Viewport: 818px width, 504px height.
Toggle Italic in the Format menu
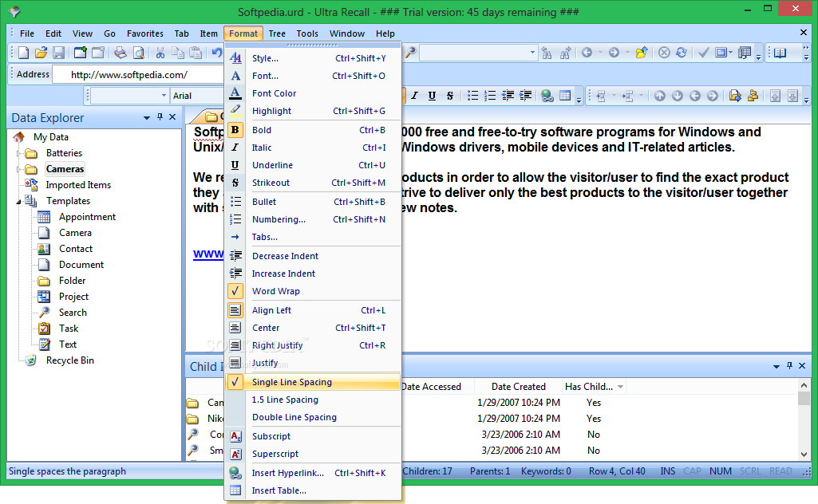click(x=314, y=148)
